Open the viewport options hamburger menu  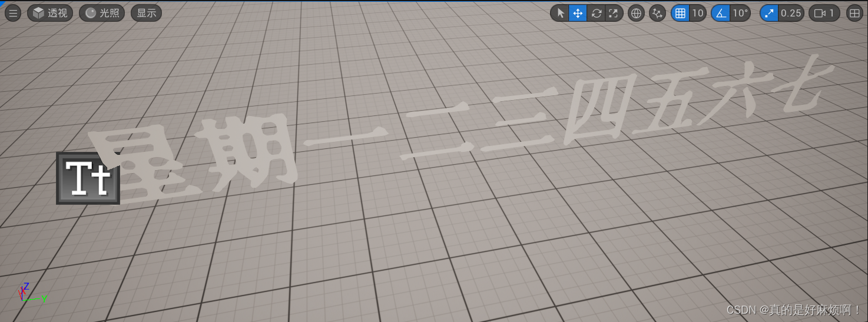(12, 13)
